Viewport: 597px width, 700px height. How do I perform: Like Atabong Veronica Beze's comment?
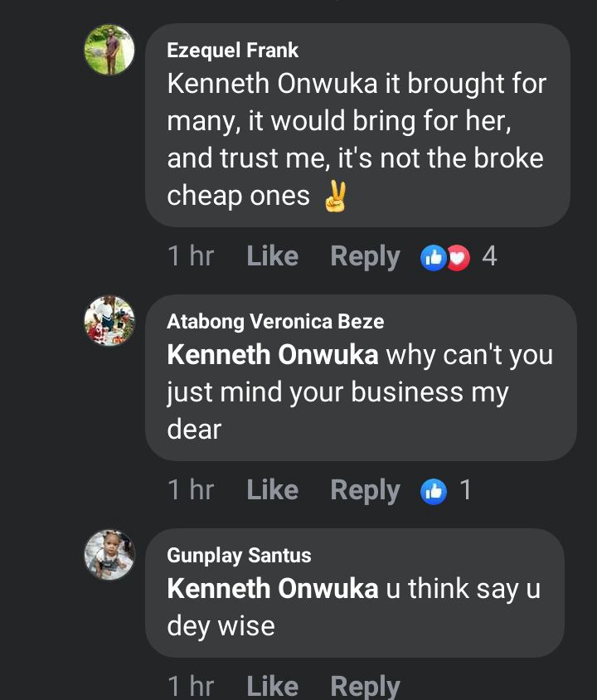coord(272,491)
